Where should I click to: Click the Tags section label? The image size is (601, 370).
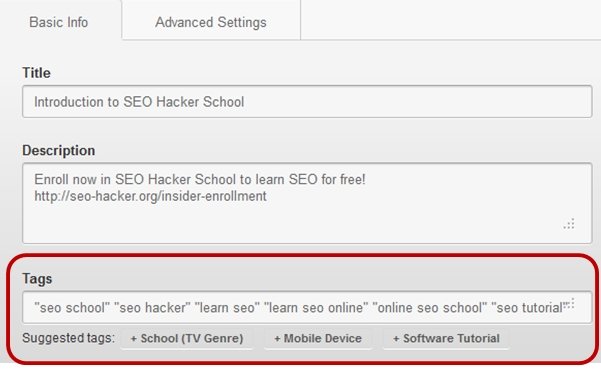coord(37,279)
